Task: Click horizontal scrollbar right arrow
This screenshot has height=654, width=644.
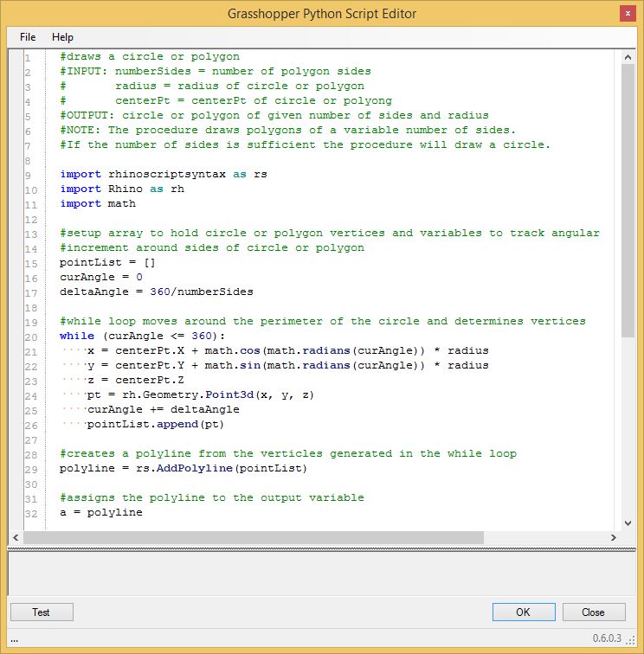Action: [x=613, y=537]
